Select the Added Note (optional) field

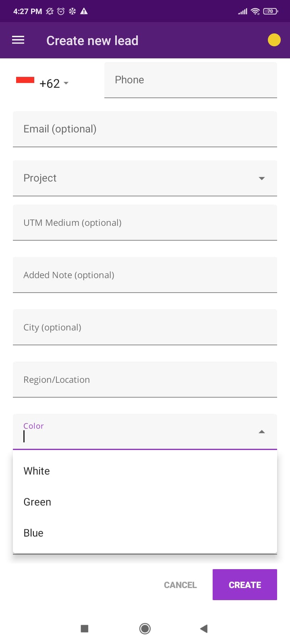click(145, 275)
